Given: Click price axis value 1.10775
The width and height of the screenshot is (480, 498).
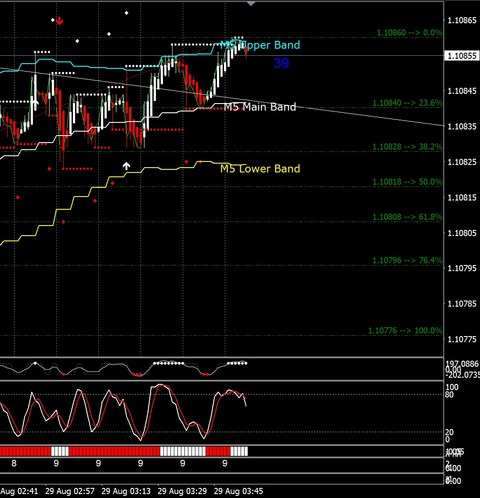Looking at the screenshot, I should [x=462, y=339].
